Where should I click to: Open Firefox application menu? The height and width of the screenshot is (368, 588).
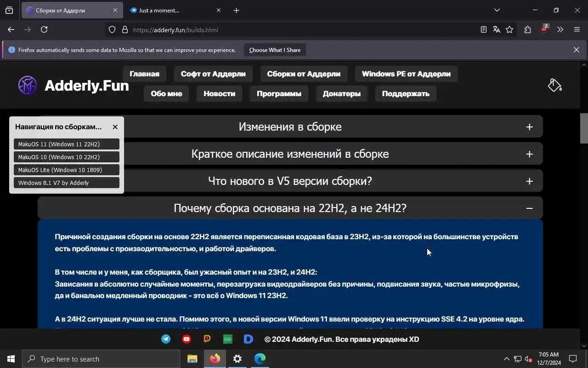point(577,29)
